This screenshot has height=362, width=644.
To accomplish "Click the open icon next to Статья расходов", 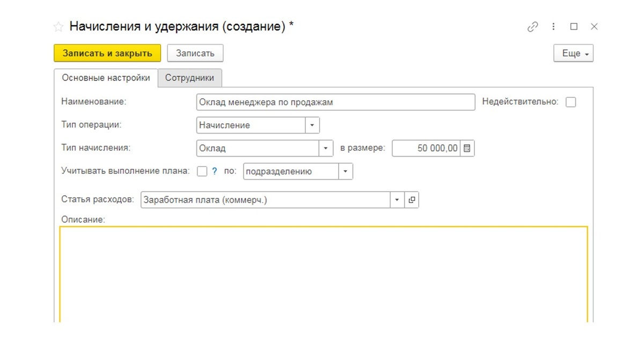I will point(412,199).
